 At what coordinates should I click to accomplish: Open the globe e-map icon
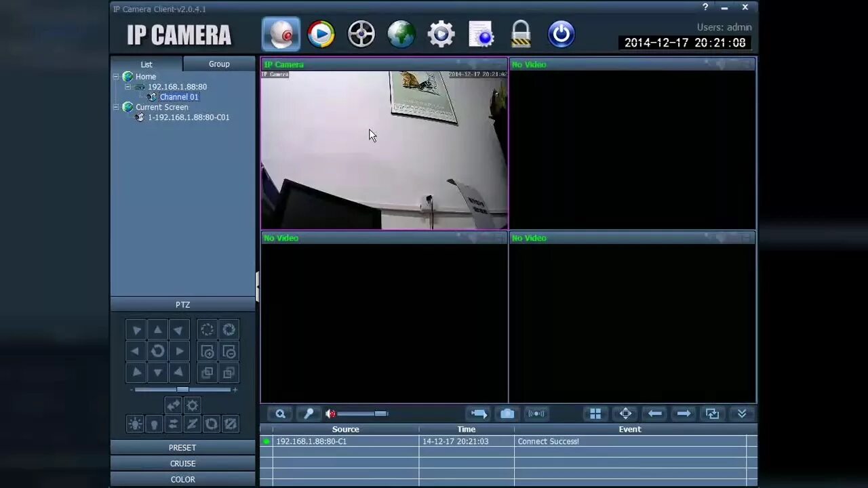point(401,34)
